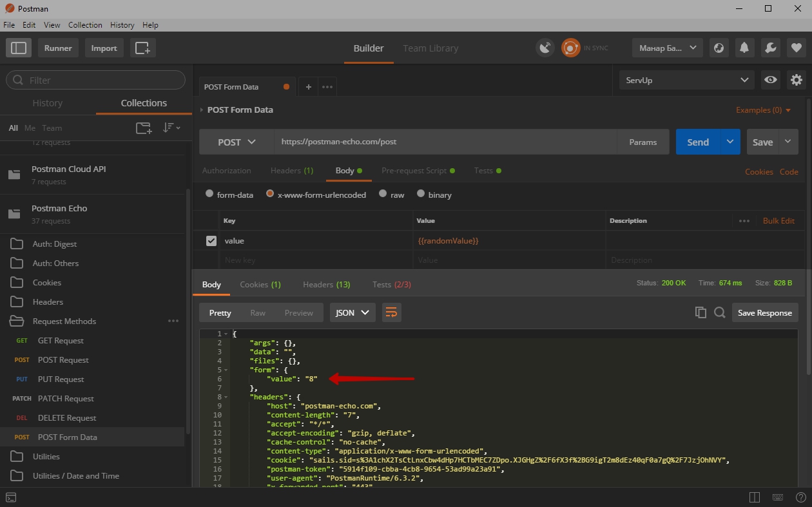This screenshot has width=812, height=507.
Task: Open the Send button dropdown arrow
Action: pyautogui.click(x=730, y=142)
